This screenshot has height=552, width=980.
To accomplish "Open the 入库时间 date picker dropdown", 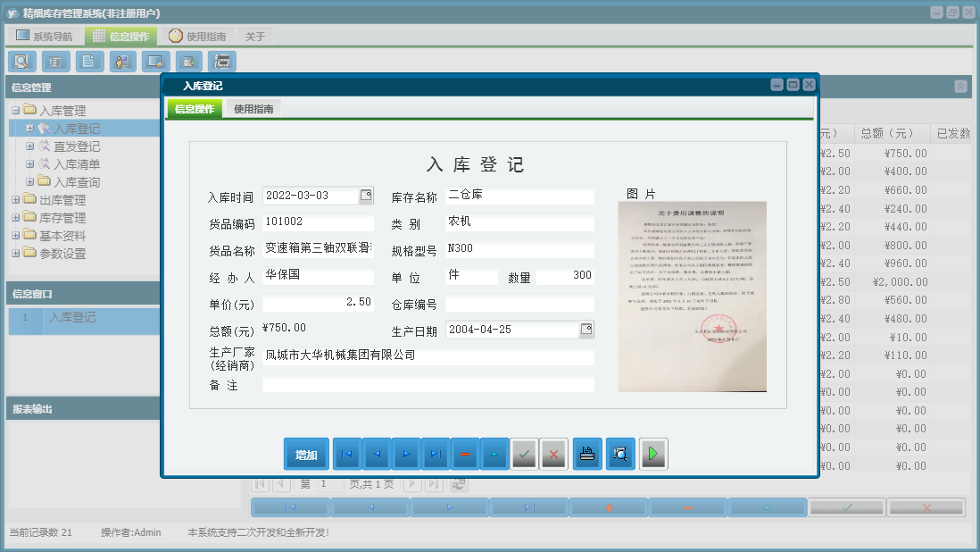I will (x=366, y=196).
